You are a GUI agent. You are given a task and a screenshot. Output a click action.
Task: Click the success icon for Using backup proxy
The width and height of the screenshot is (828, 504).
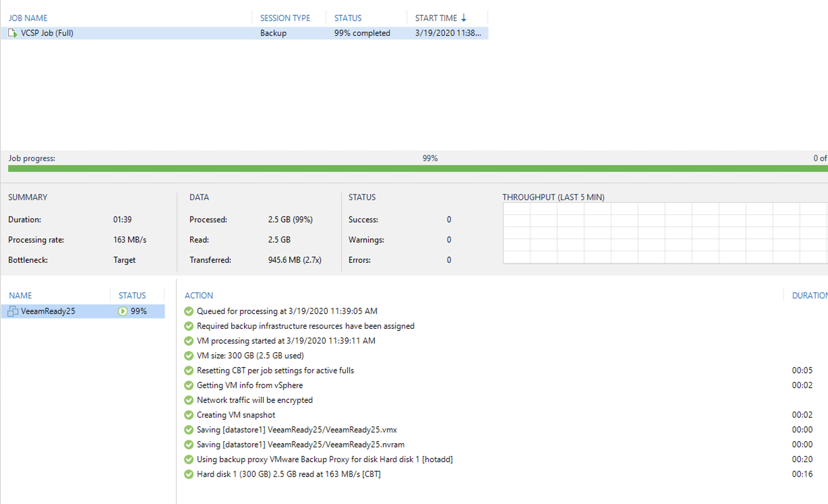tap(189, 459)
